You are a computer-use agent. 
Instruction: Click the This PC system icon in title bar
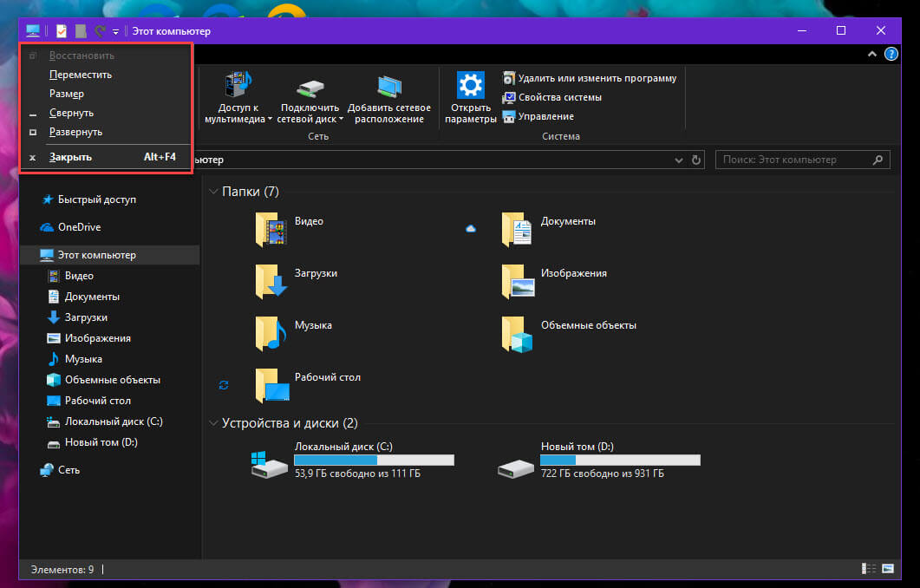click(33, 30)
